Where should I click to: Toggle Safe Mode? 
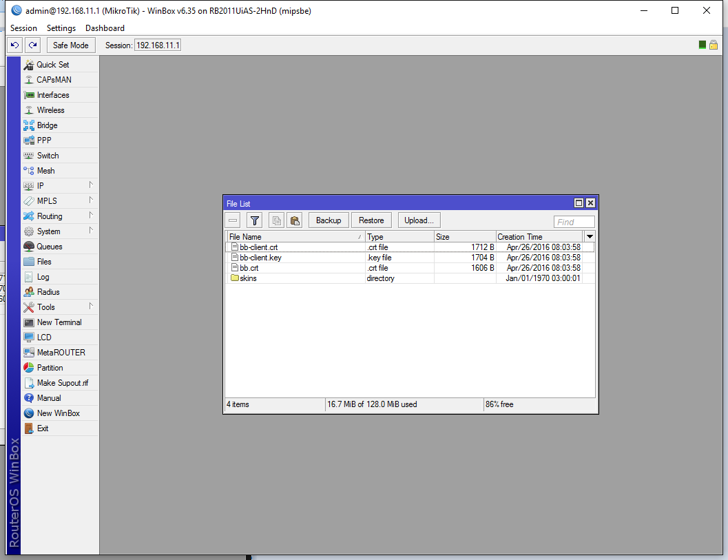pyautogui.click(x=70, y=45)
